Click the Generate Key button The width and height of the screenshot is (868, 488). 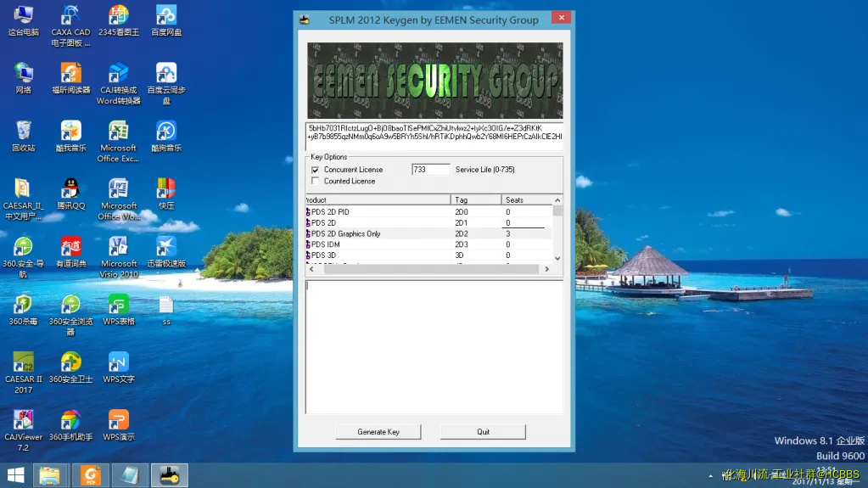(378, 431)
